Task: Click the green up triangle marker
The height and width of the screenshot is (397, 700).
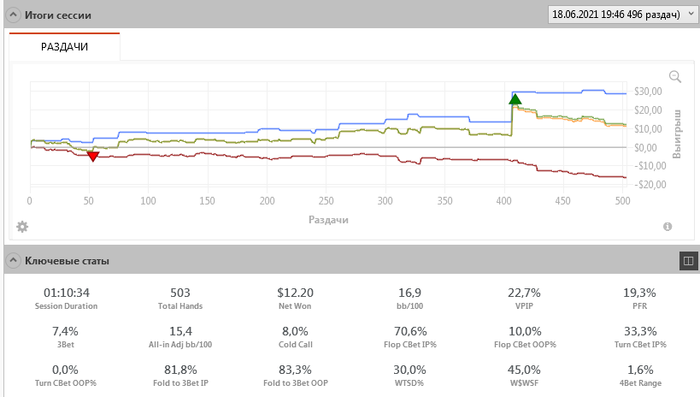Action: pyautogui.click(x=515, y=99)
